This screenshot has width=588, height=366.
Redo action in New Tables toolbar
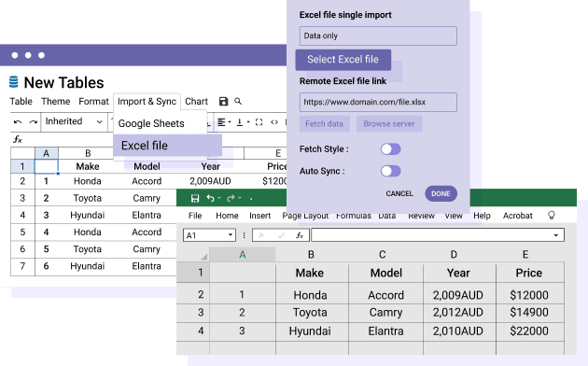pos(34,122)
